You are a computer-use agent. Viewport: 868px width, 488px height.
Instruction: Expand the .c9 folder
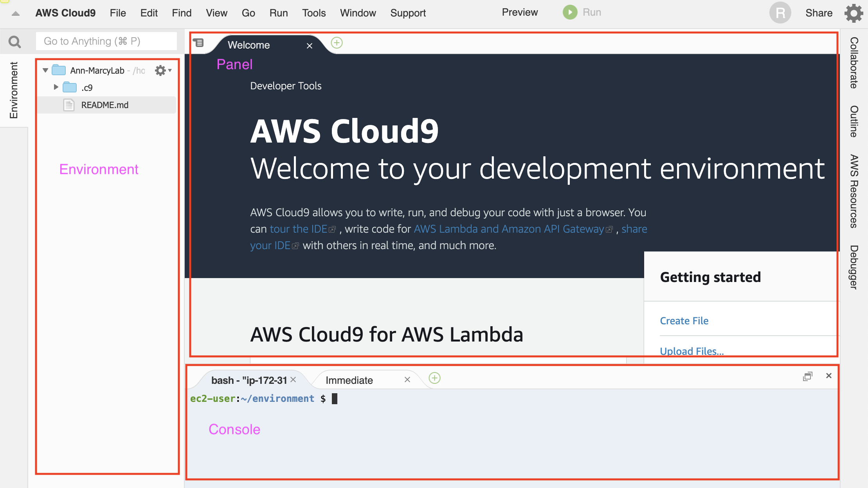(x=56, y=87)
